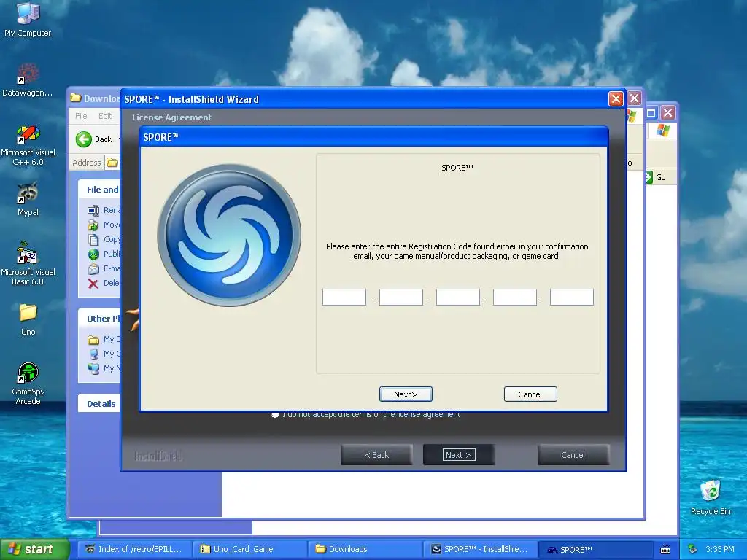Open the DataWagon desktop shortcut
Viewport: 747px width, 560px height.
(28, 79)
